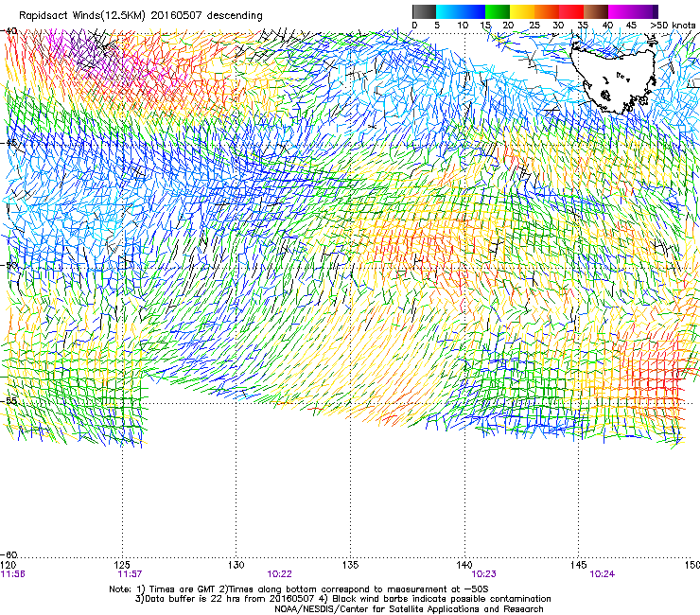Click the purple time stamp '10:24'
The image size is (700, 615).
603,574
